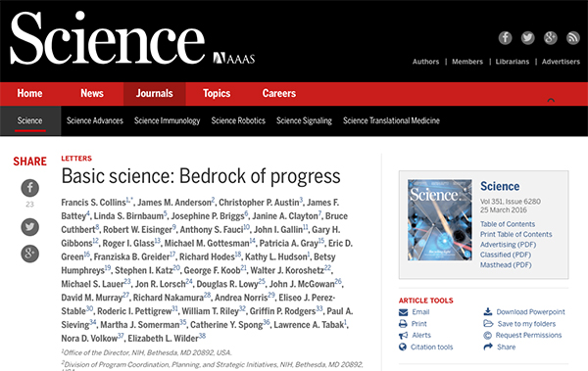
Task: Share article via sidebar Google Plus icon
Action: coord(30,254)
